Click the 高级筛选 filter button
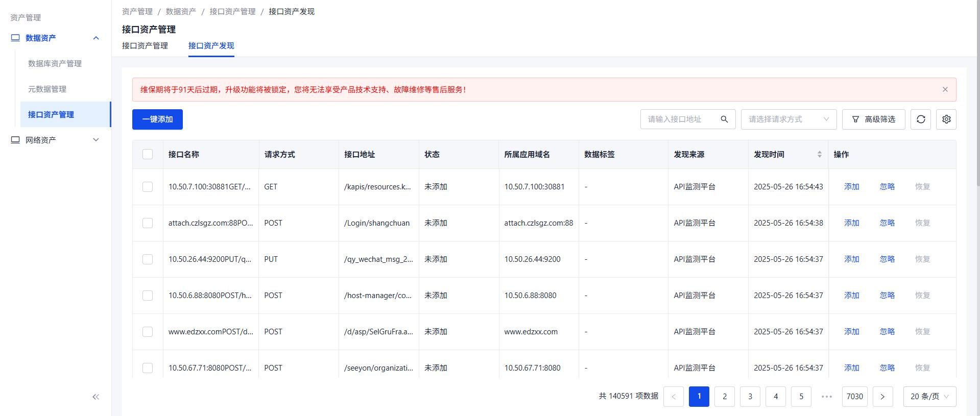This screenshot has height=416, width=980. [x=873, y=119]
